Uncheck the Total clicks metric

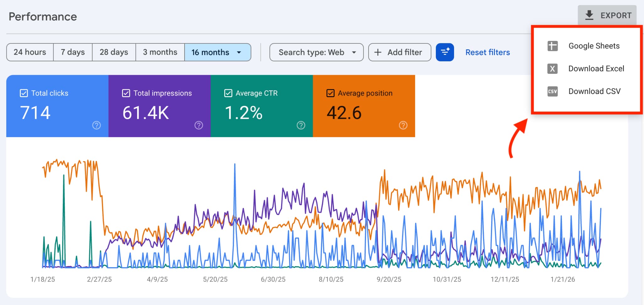tap(23, 93)
